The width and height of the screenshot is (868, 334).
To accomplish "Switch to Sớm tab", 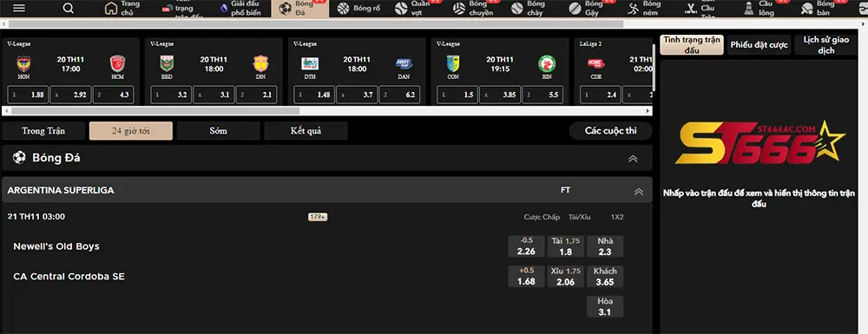I will click(219, 131).
